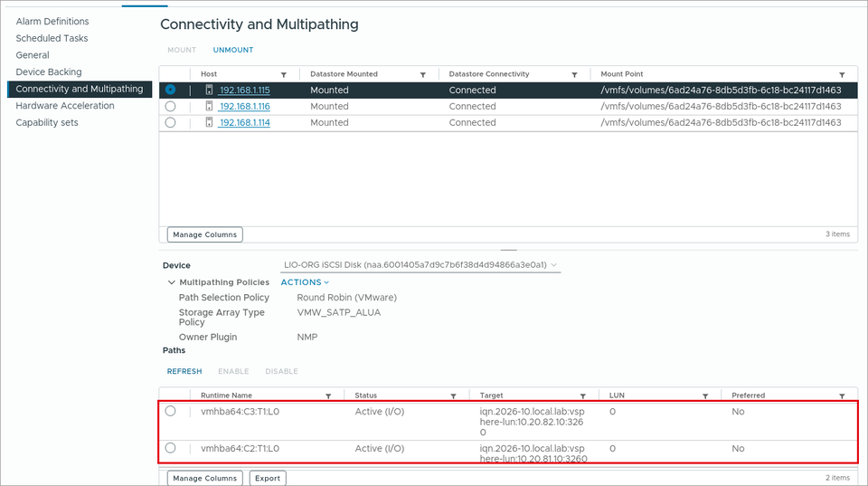This screenshot has height=486, width=868.
Task: Click Active (I/O) status for vmhba64:C3:T1:L0
Action: pyautogui.click(x=379, y=412)
